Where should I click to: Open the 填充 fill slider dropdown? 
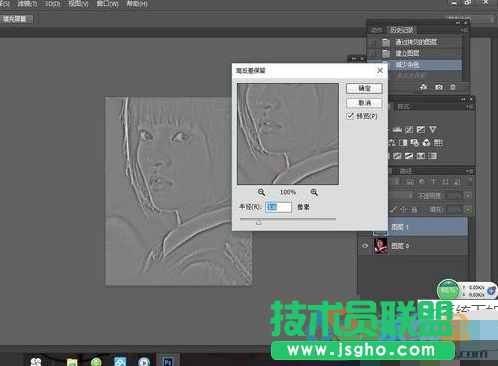click(x=468, y=209)
